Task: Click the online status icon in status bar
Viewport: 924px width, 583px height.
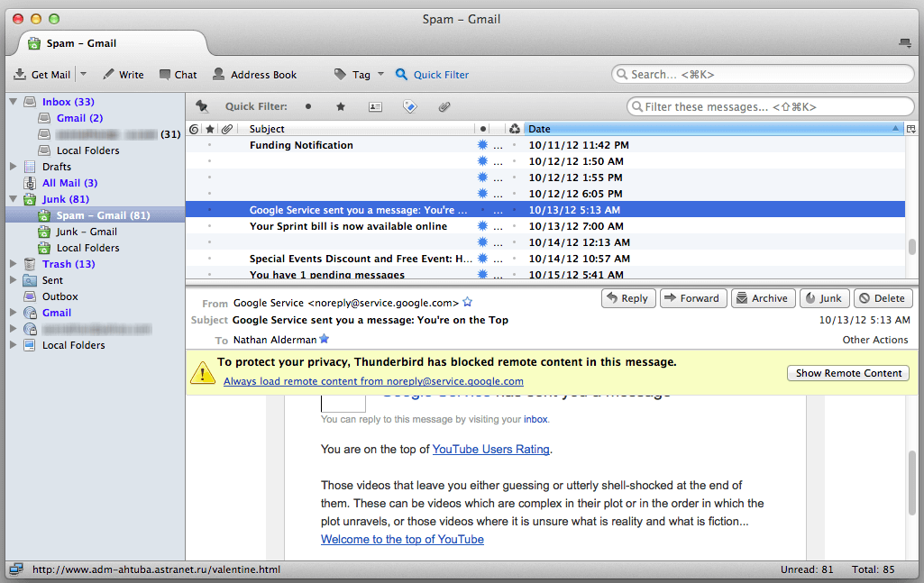Action: click(16, 569)
